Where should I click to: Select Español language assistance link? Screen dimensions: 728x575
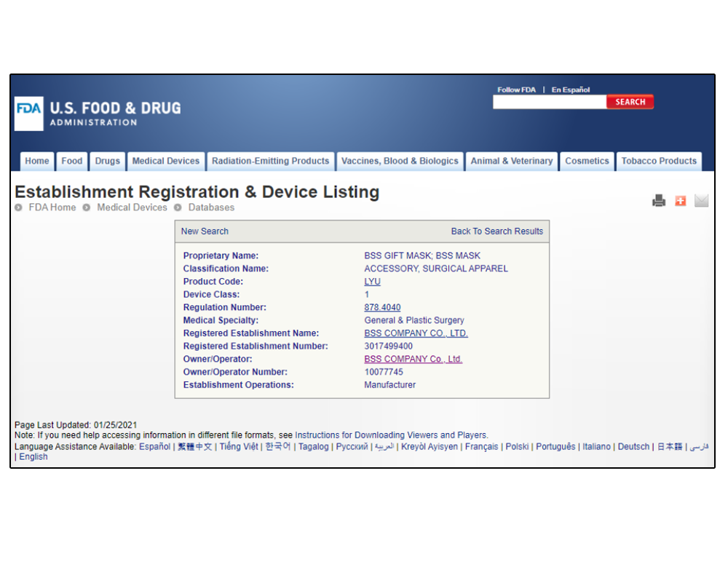pyautogui.click(x=154, y=446)
